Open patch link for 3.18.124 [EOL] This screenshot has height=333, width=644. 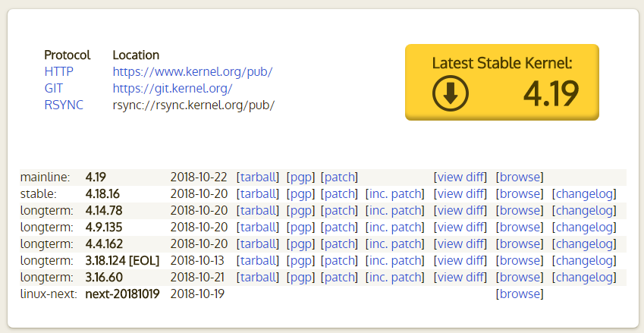339,261
